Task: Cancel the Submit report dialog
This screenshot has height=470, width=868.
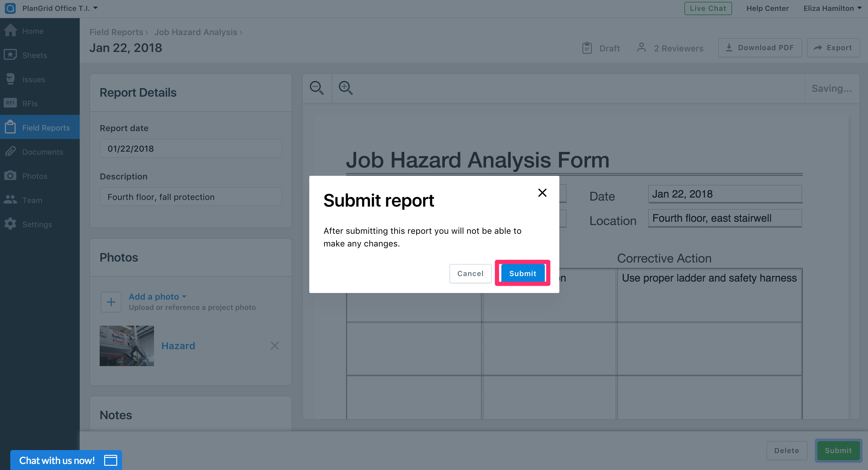Action: tap(470, 273)
